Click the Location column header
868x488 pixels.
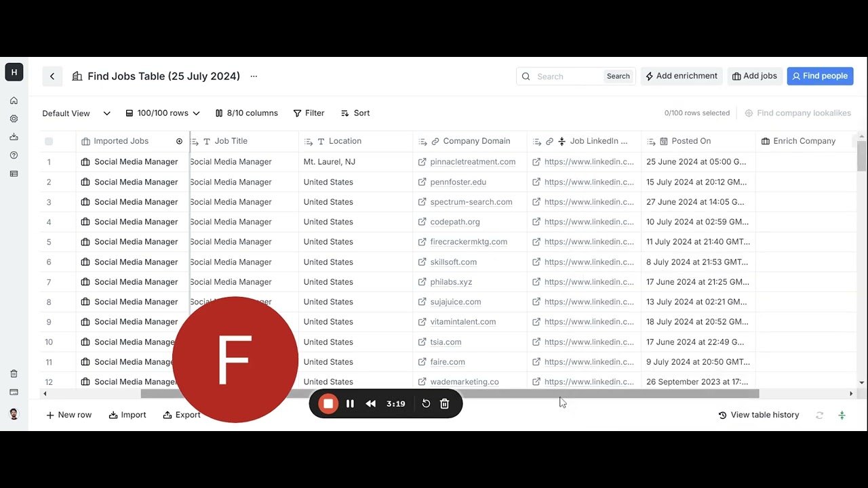pyautogui.click(x=355, y=142)
